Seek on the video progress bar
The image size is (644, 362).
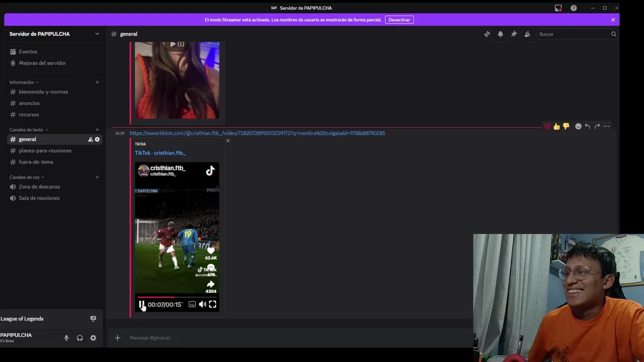(x=177, y=297)
